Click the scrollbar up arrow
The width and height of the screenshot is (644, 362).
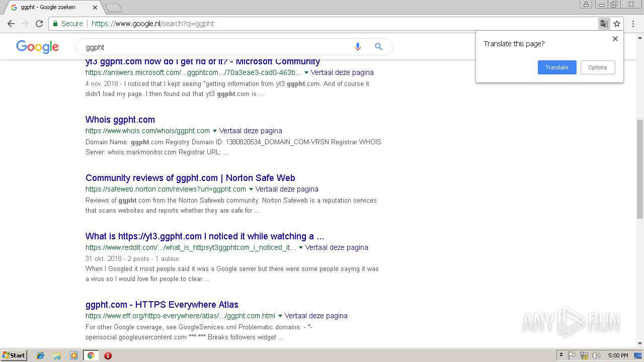[639, 37]
